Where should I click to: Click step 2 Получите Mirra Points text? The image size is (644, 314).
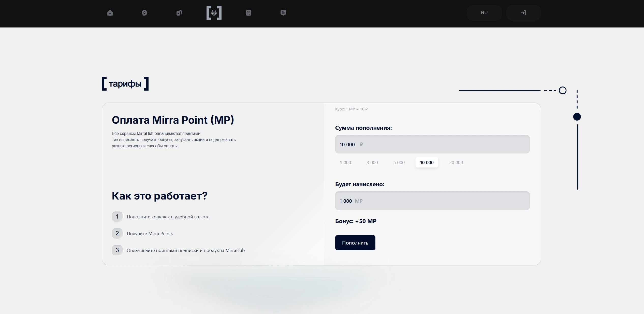(x=150, y=234)
